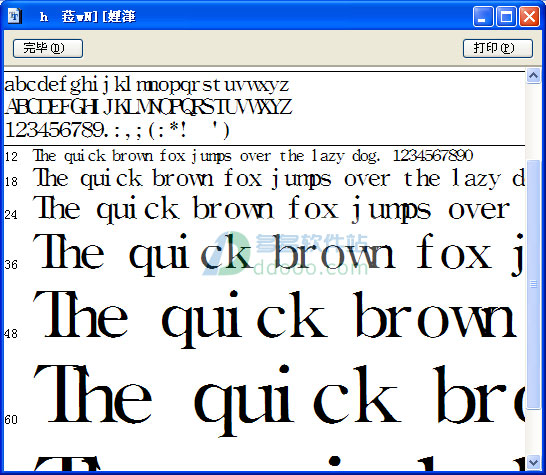Image resolution: width=546 pixels, height=475 pixels.
Task: Click the uppercase ABCDEFGH sample line
Action: coord(148,107)
